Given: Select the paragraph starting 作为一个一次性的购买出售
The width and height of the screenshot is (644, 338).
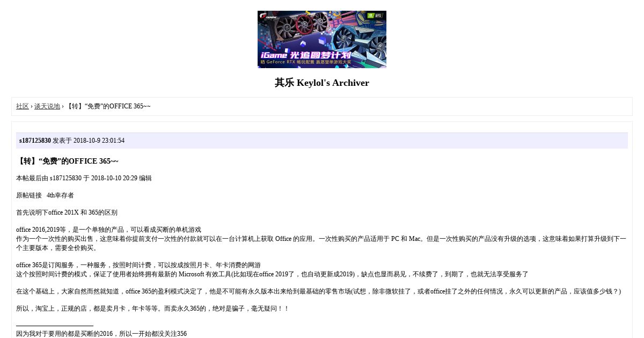Looking at the screenshot, I should [321, 243].
